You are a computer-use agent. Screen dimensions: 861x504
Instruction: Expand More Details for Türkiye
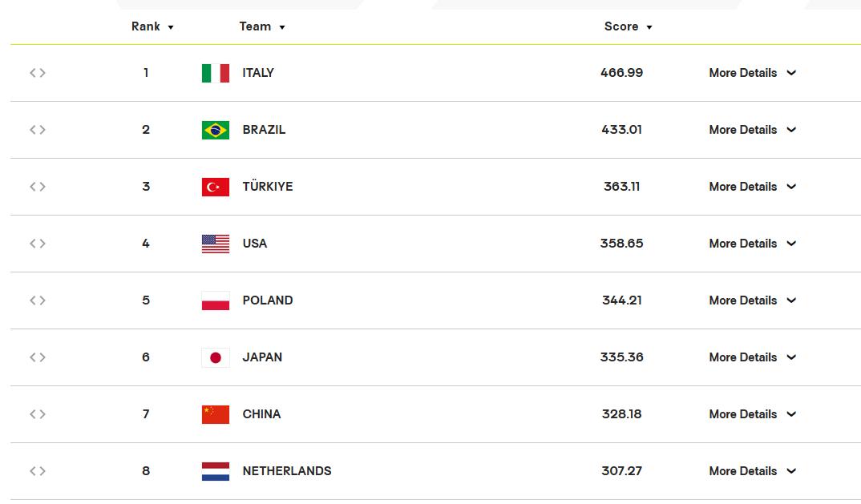(752, 187)
